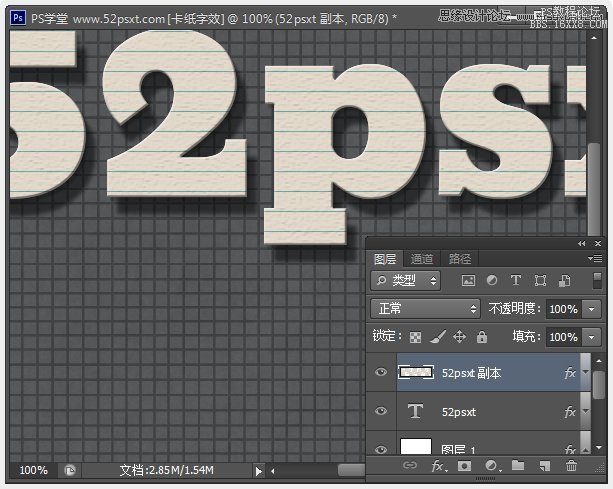Expand effects of 52psxt text layer
The height and width of the screenshot is (489, 613).
[x=585, y=411]
